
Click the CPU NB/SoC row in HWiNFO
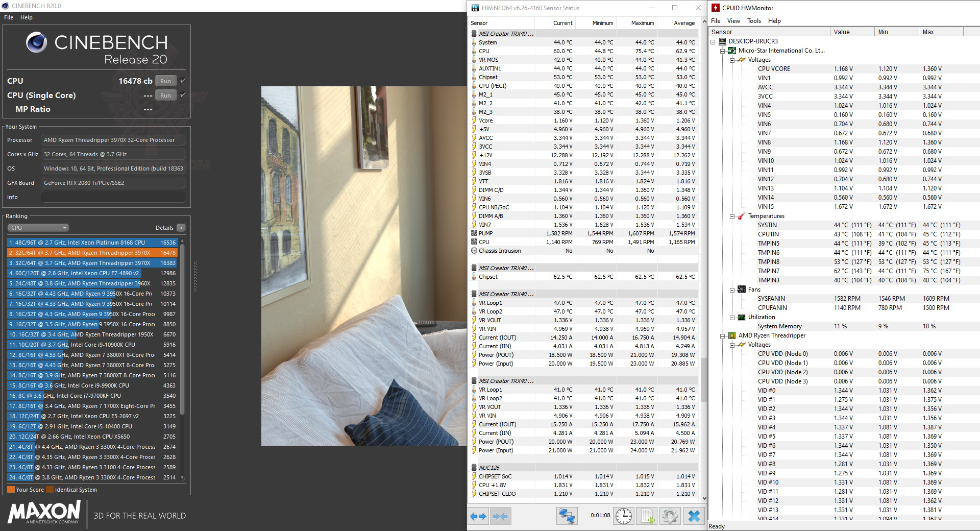pyautogui.click(x=584, y=207)
